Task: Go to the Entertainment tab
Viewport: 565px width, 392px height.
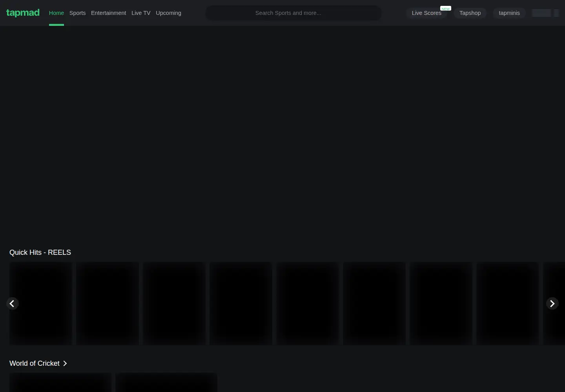Action: [x=109, y=13]
